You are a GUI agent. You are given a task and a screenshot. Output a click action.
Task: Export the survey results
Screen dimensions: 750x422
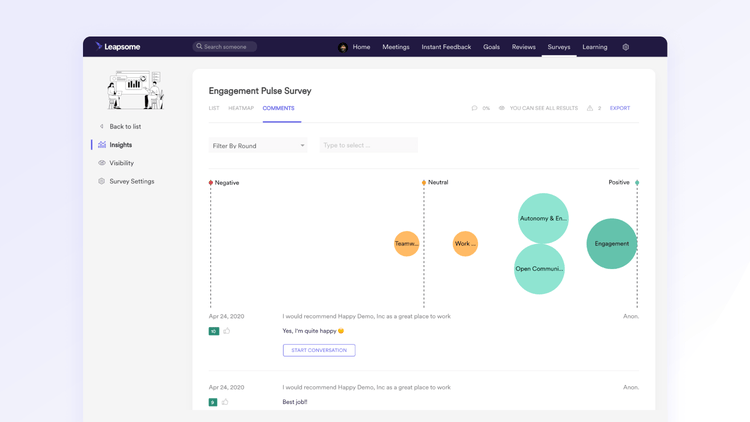point(619,108)
